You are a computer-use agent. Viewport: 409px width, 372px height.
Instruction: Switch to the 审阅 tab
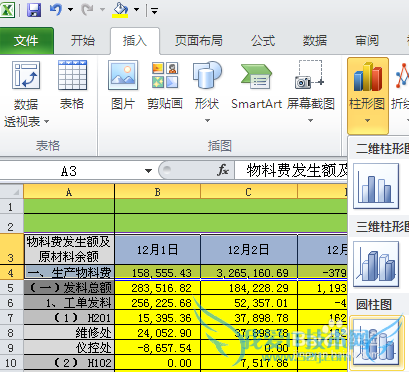tap(367, 41)
